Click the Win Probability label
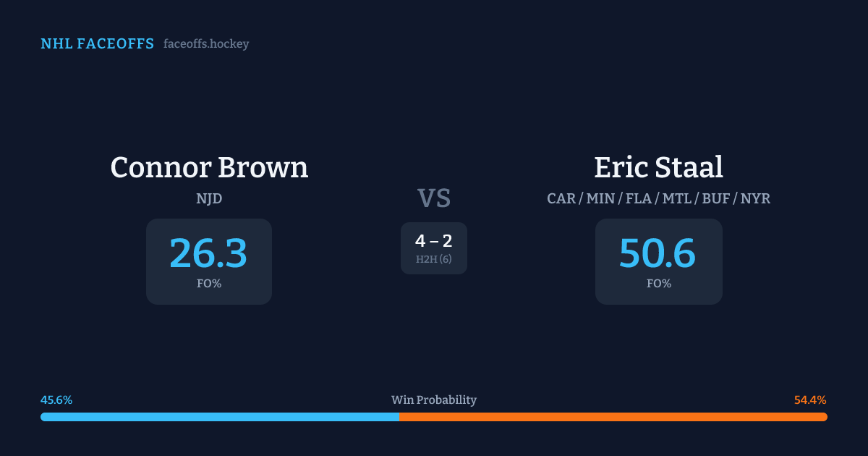The width and height of the screenshot is (868, 456). pyautogui.click(x=434, y=400)
